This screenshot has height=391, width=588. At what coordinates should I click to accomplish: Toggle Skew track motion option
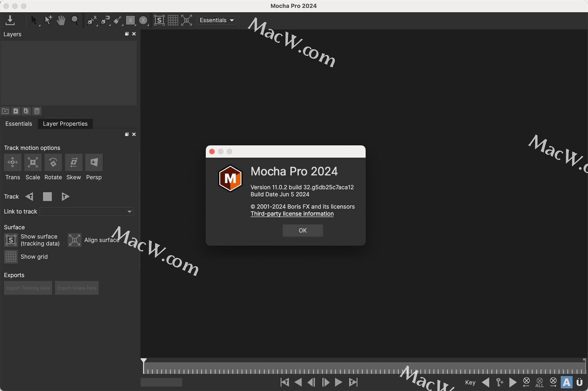click(73, 162)
